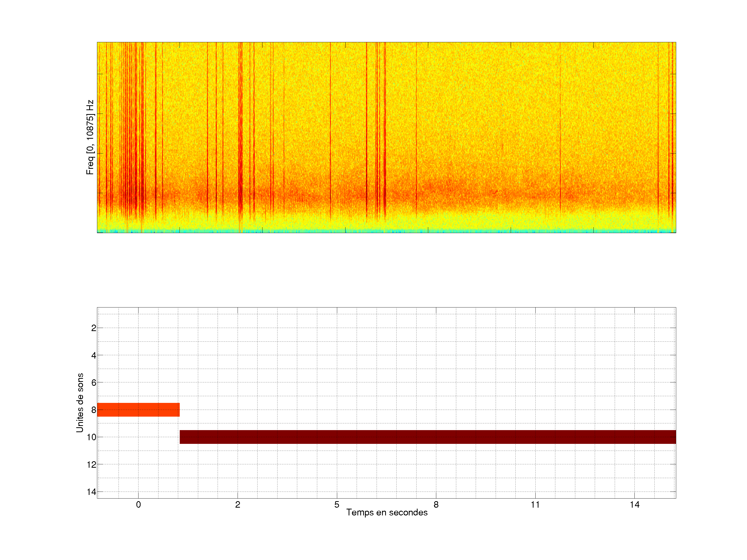747x560 pixels.
Task: Click the cyan band at spectrogram bottom
Action: pyautogui.click(x=386, y=231)
